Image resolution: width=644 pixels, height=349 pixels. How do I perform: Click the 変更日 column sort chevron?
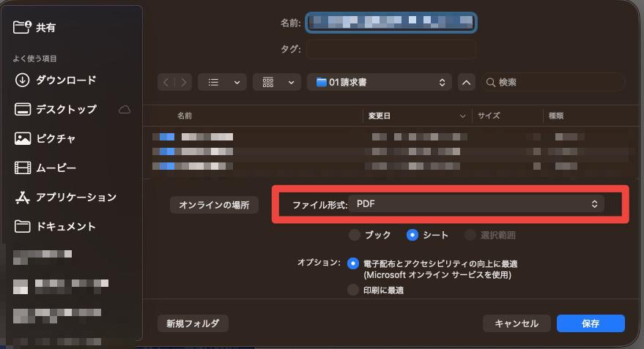463,116
